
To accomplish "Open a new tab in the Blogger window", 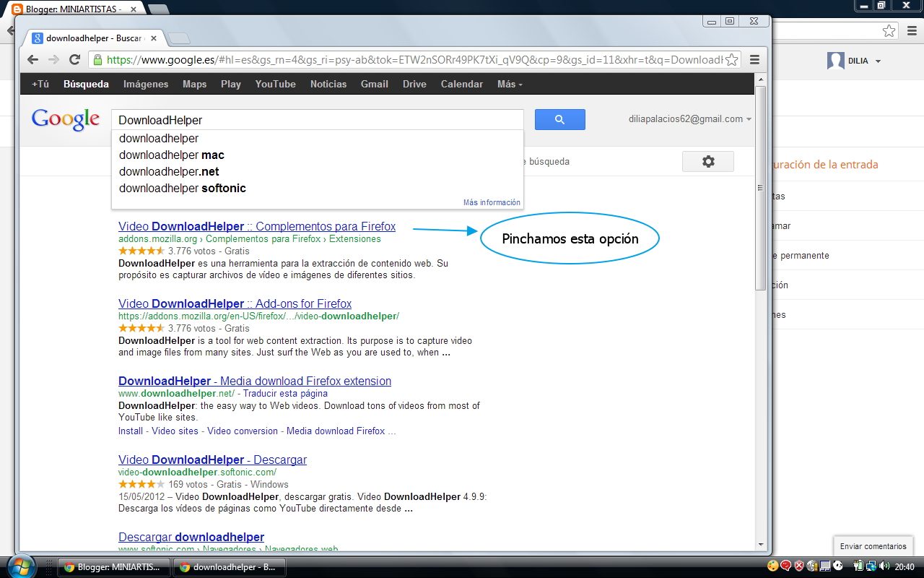I will [x=157, y=9].
